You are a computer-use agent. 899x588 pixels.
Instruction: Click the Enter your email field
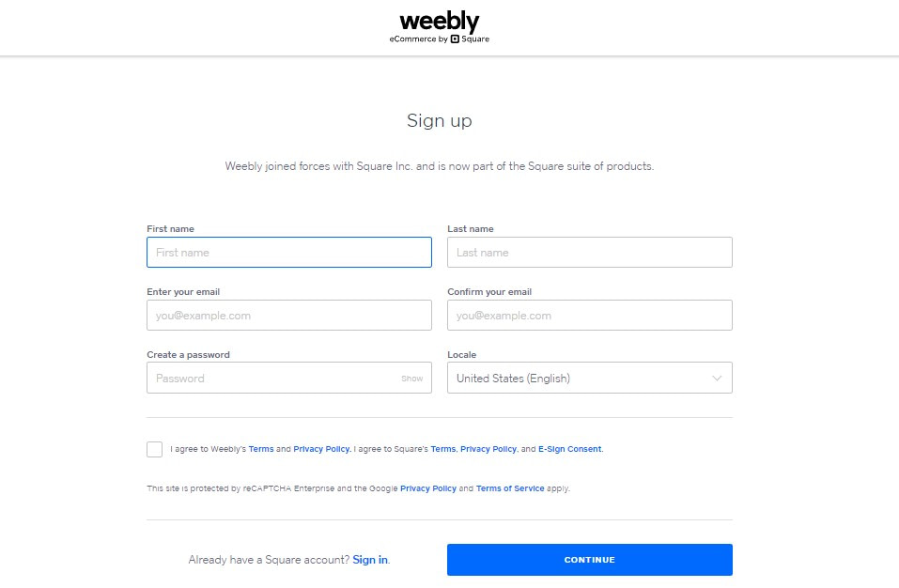(288, 315)
